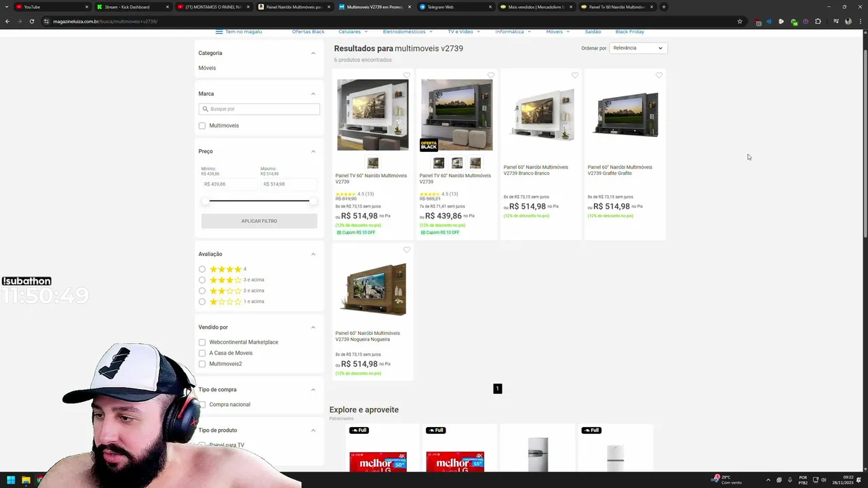Click the site info icon in address bar
The image size is (868, 488).
click(46, 21)
